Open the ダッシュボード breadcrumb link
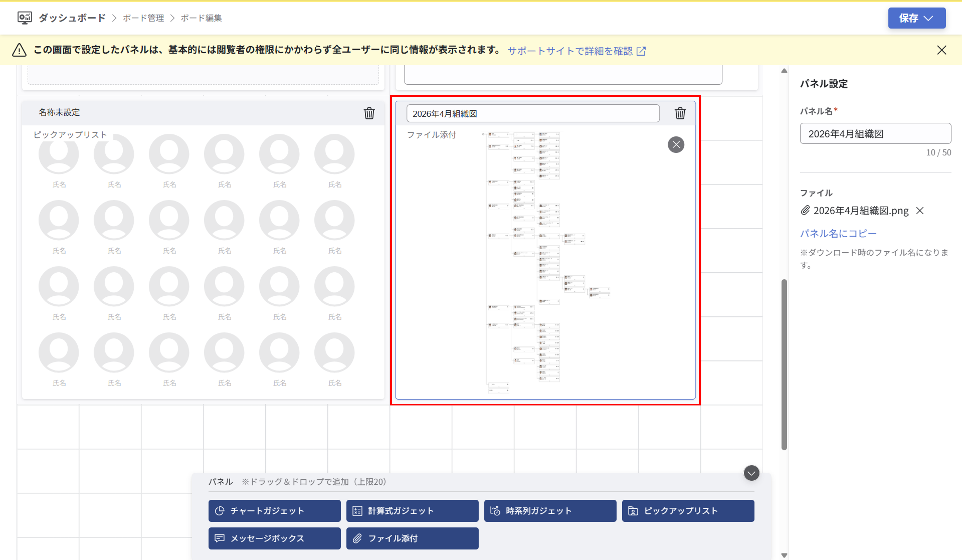Viewport: 962px width, 560px height. coord(72,18)
